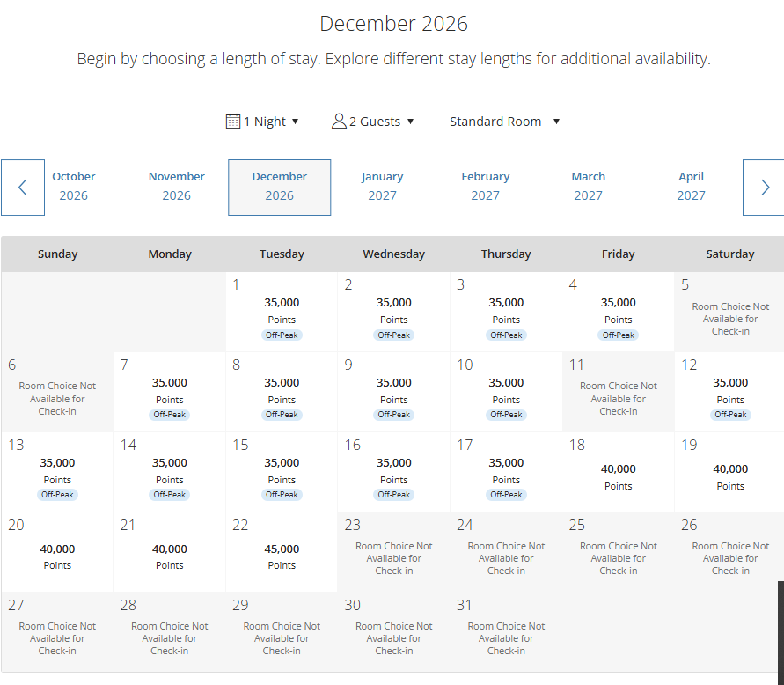This screenshot has height=685, width=784.
Task: Click the guests person icon
Action: pos(339,122)
